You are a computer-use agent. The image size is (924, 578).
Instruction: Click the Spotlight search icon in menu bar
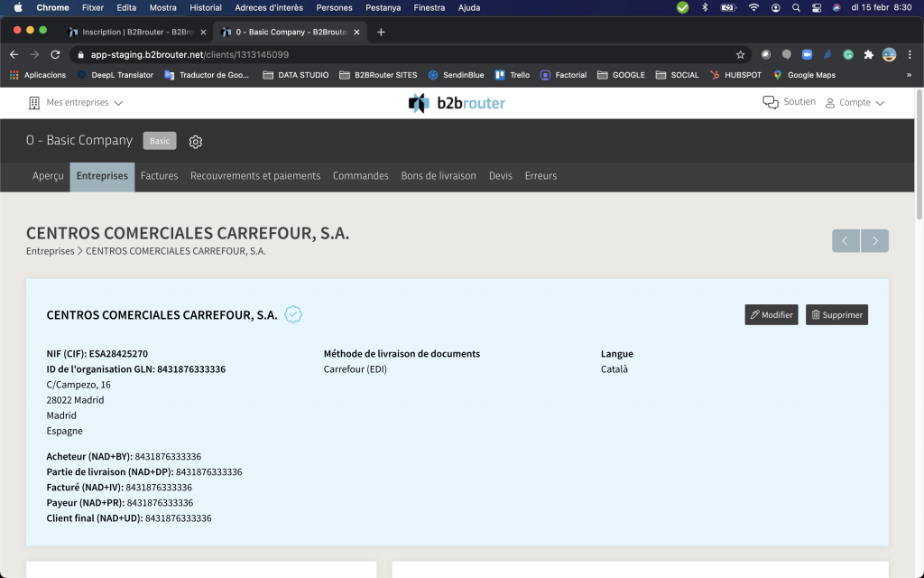click(796, 7)
